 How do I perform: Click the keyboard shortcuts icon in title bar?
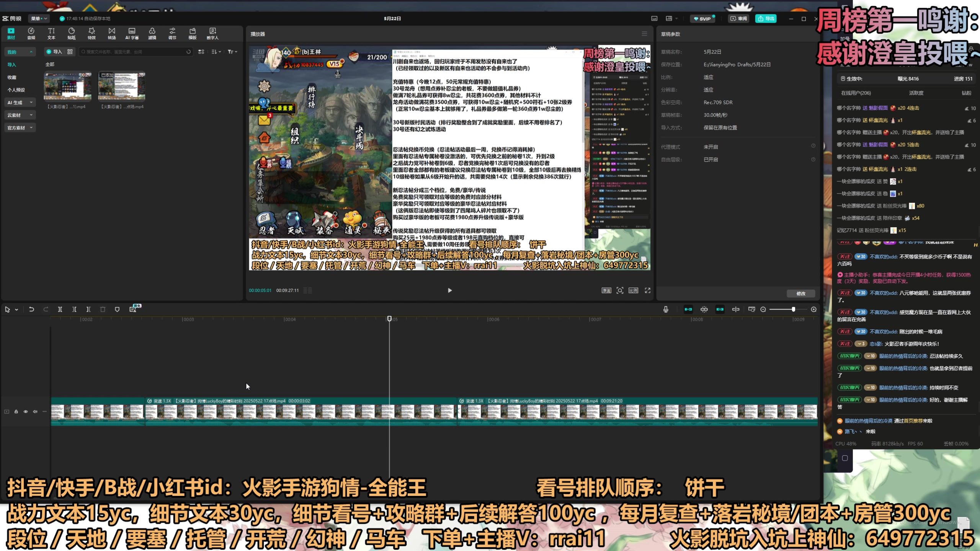[654, 18]
